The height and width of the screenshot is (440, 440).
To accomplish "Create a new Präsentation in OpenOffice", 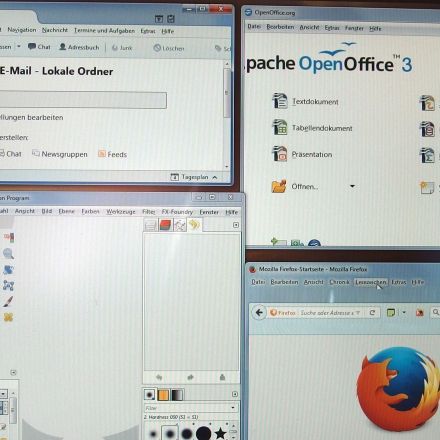I will point(302,154).
